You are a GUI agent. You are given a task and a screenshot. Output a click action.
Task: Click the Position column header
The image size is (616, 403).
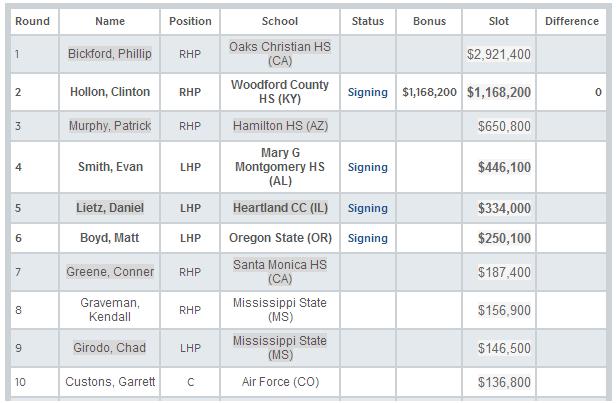point(190,21)
